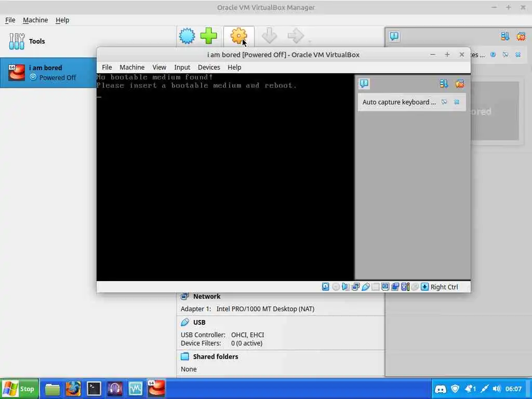Click the 06:07 clock in the tray
This screenshot has width=532, height=399.
tap(513, 389)
